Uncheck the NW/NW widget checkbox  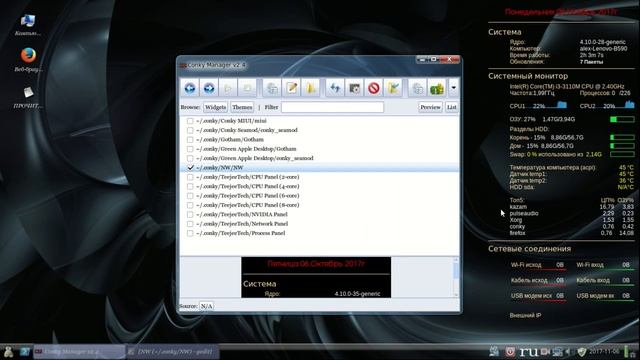coord(190,168)
